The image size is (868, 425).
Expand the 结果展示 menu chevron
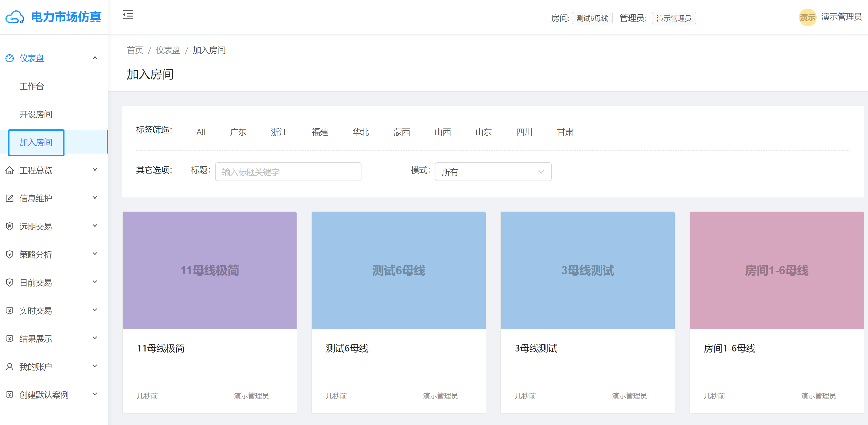pos(95,338)
